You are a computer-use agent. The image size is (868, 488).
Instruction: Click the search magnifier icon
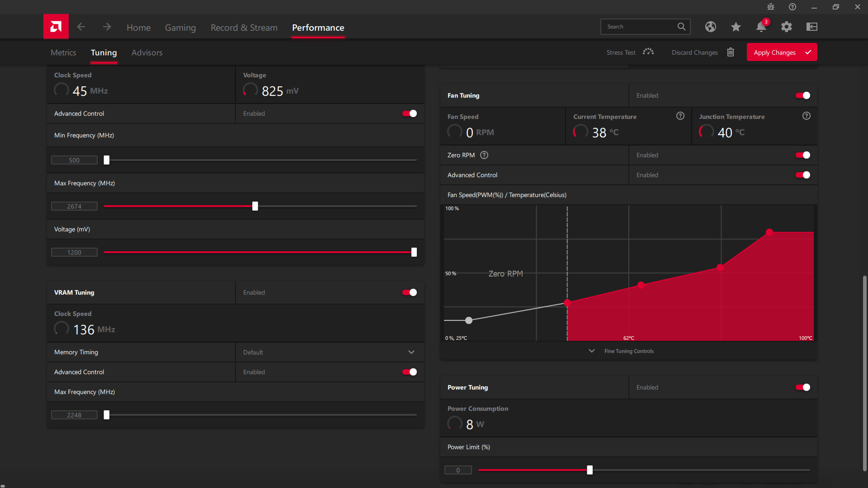(681, 27)
